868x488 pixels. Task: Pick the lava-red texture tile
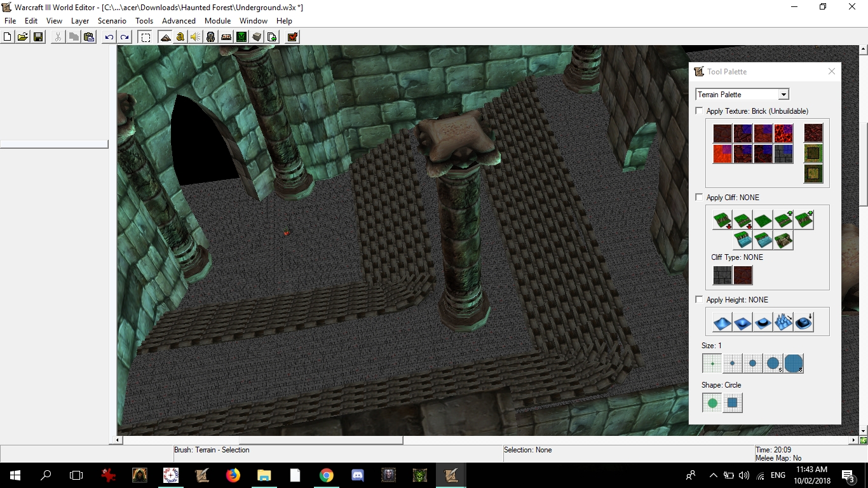coord(722,154)
